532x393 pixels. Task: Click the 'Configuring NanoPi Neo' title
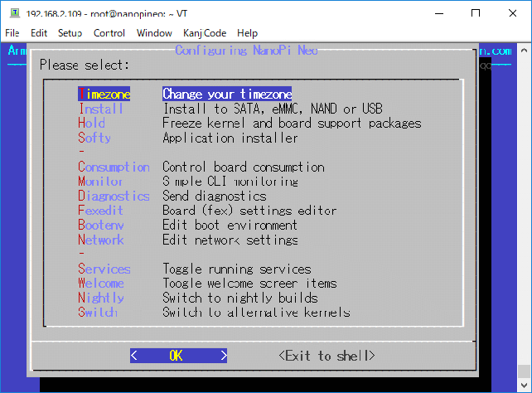coord(246,51)
